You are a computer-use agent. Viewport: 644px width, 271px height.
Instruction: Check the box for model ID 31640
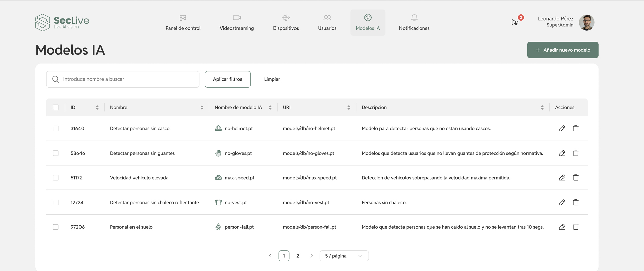point(56,128)
